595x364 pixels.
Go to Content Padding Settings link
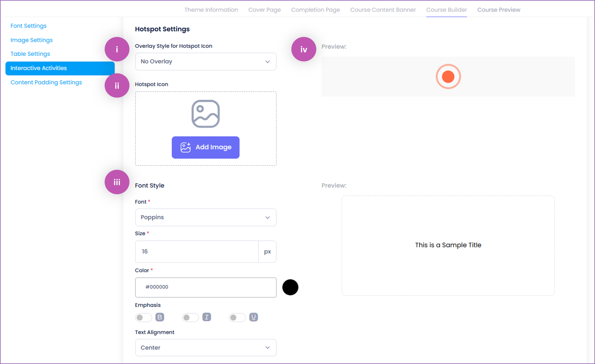coord(46,82)
